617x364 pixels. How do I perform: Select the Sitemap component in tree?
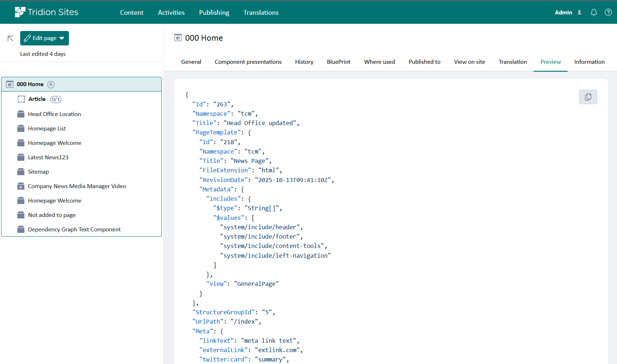38,172
